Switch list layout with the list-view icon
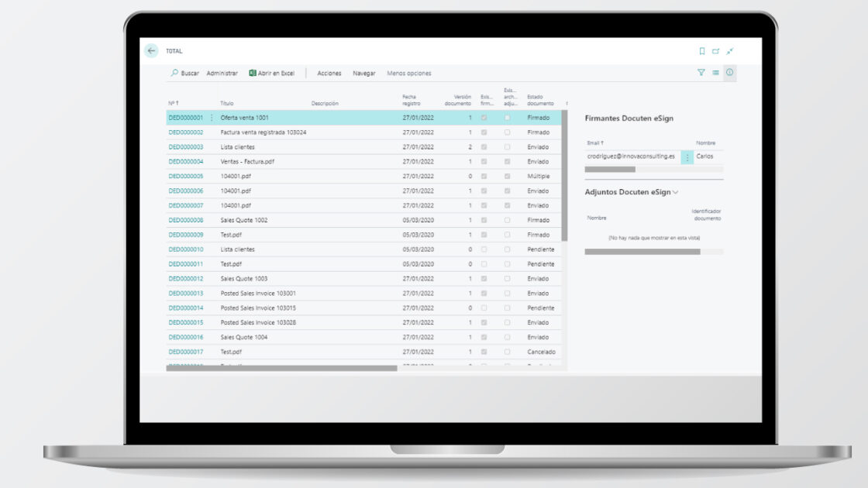 click(715, 72)
